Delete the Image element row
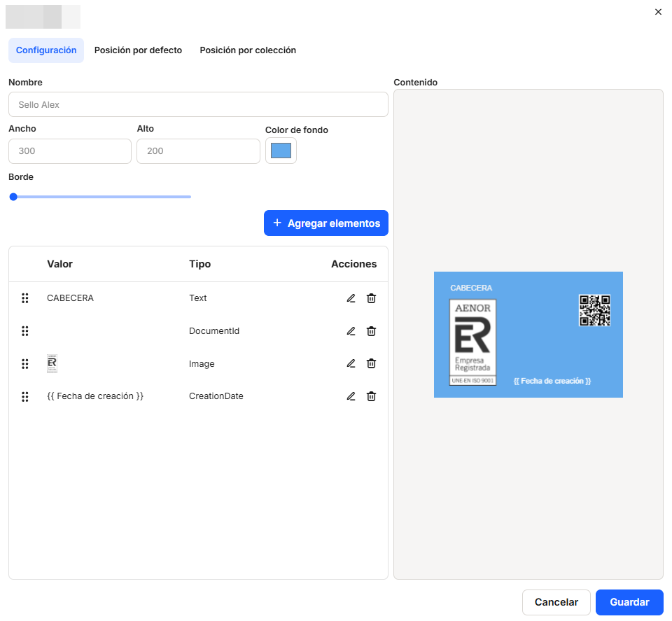The height and width of the screenshot is (621, 672). click(x=372, y=363)
